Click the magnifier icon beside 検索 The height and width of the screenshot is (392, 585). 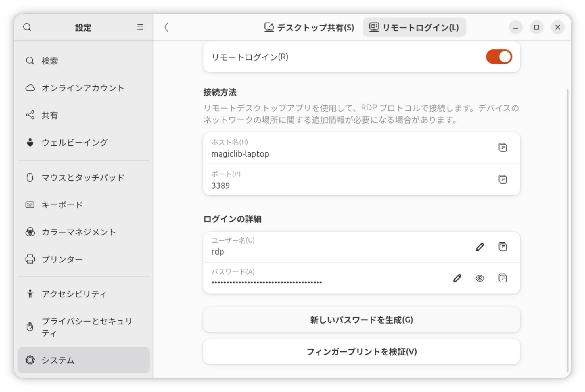coord(30,61)
